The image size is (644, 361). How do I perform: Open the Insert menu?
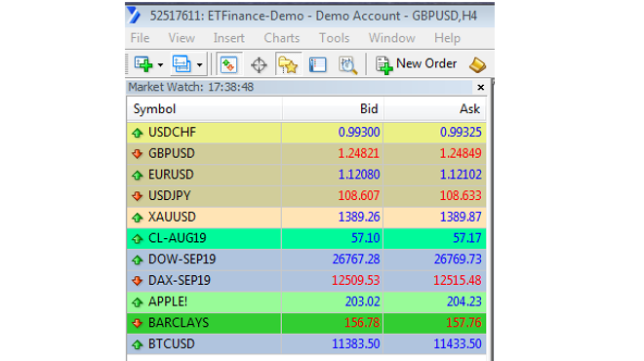(228, 38)
